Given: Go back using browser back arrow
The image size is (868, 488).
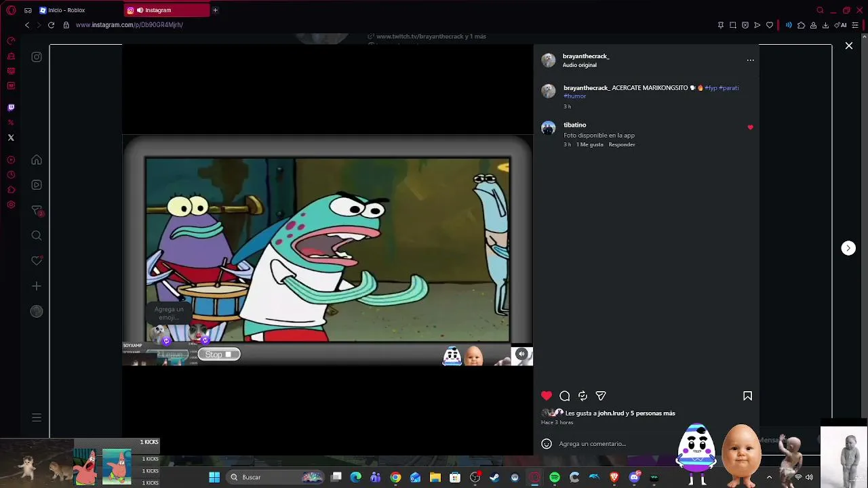Looking at the screenshot, I should coord(27,25).
